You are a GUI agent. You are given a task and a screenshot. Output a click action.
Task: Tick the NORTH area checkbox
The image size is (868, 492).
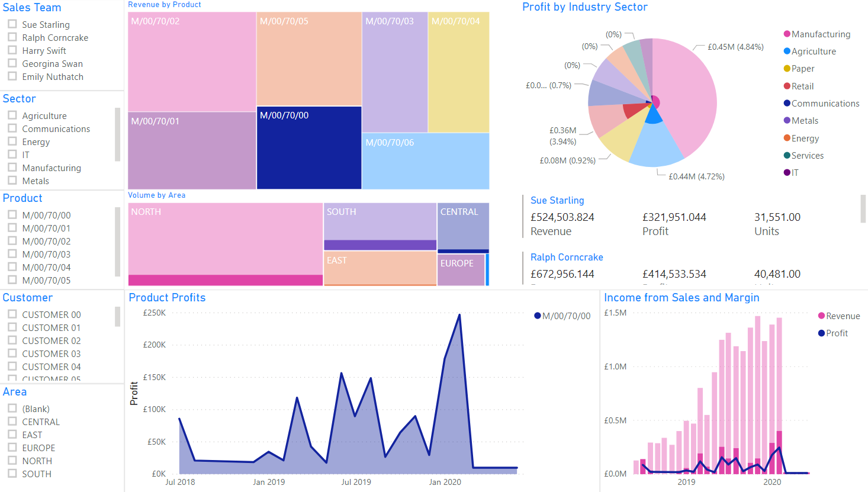click(x=12, y=461)
